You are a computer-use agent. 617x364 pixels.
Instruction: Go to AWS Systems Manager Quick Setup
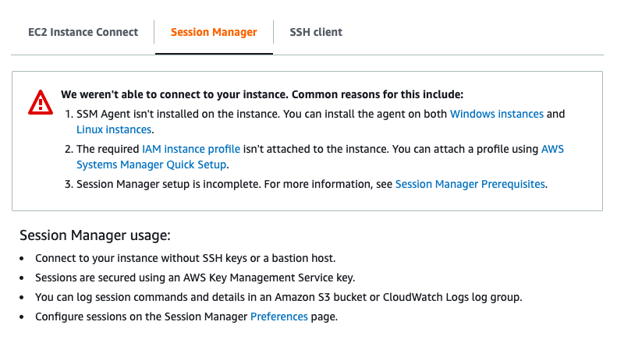pos(151,164)
